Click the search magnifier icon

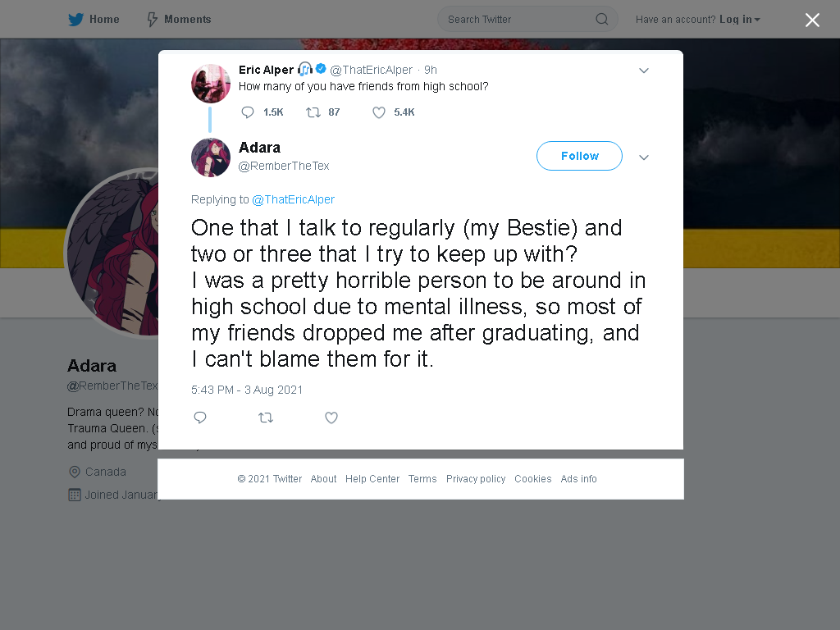click(602, 20)
